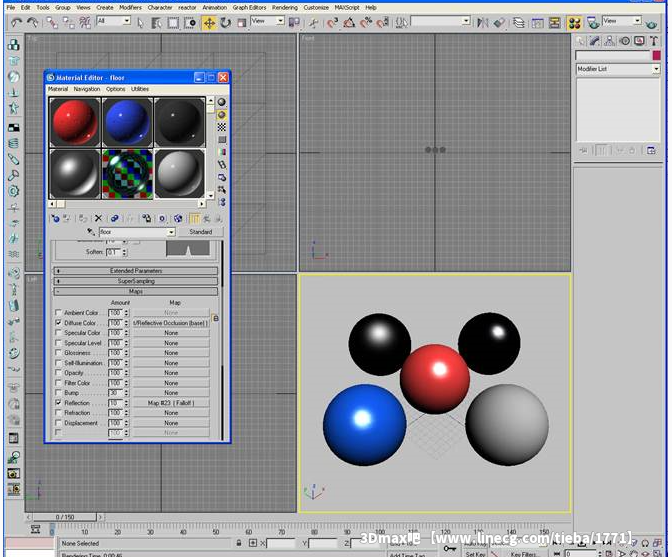The height and width of the screenshot is (557, 672).
Task: Open the render viewport View dropdown
Action: pyautogui.click(x=637, y=21)
